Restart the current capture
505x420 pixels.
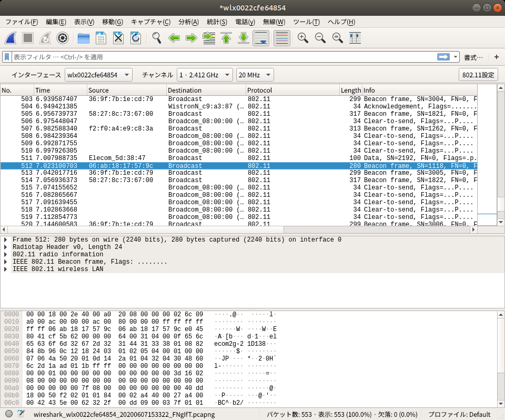coord(45,38)
